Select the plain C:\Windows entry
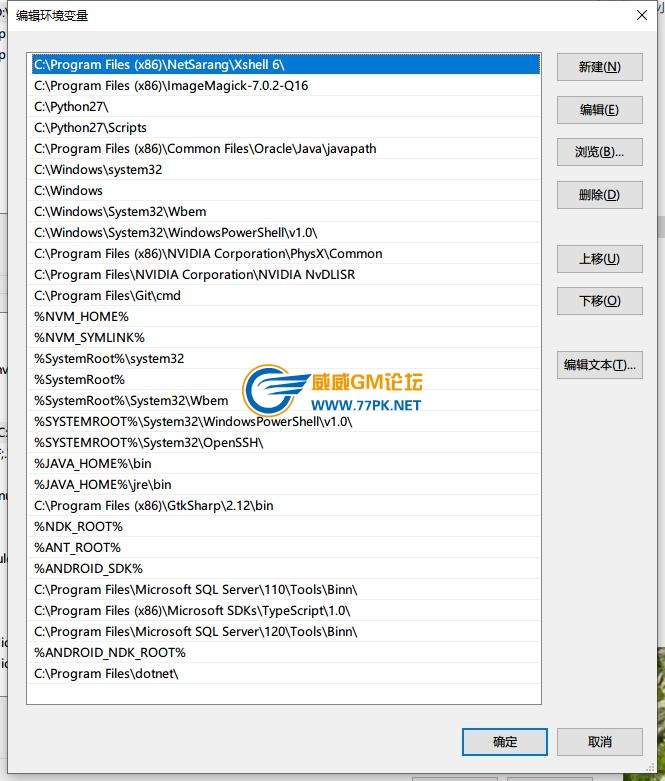 285,190
